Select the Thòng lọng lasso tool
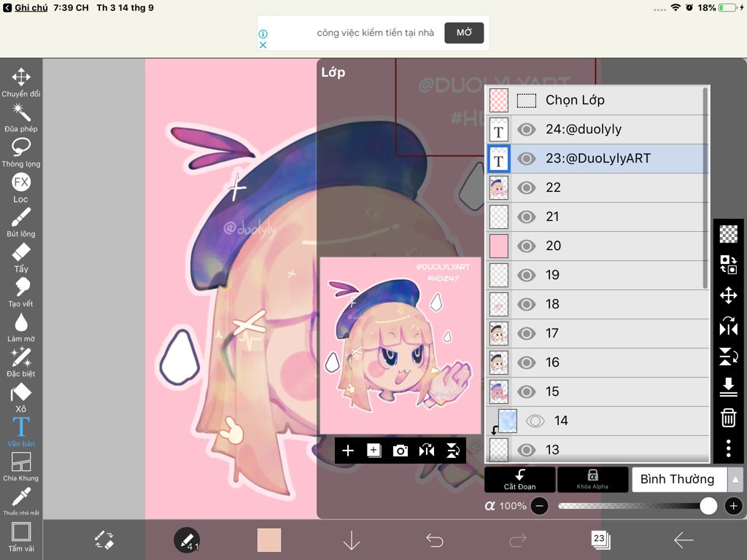 [x=21, y=152]
